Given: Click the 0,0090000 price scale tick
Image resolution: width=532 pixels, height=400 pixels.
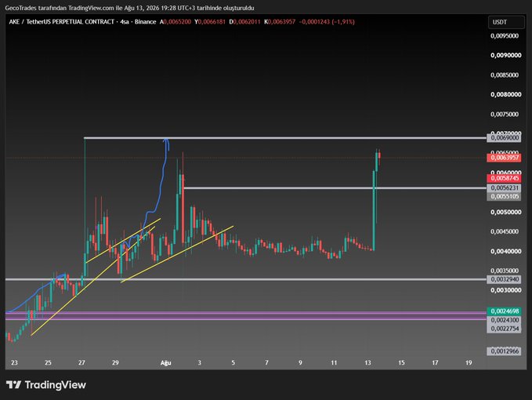Looking at the screenshot, I should coord(505,55).
